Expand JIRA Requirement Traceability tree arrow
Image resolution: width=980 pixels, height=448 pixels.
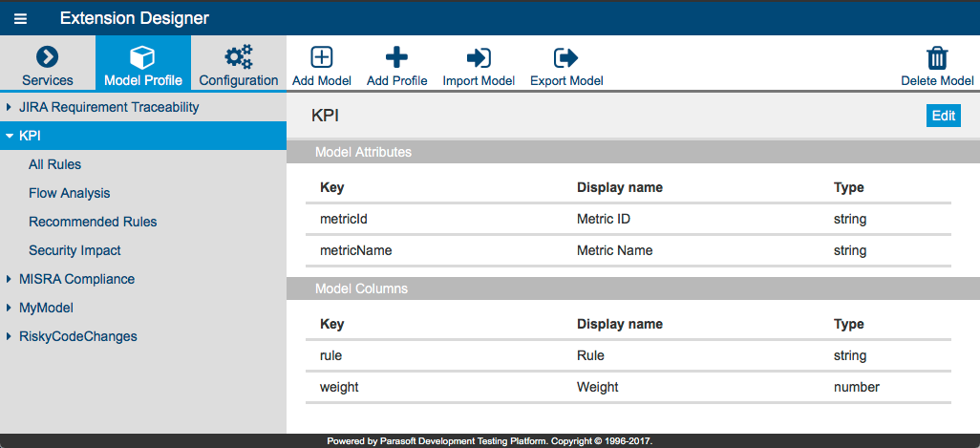pos(9,108)
